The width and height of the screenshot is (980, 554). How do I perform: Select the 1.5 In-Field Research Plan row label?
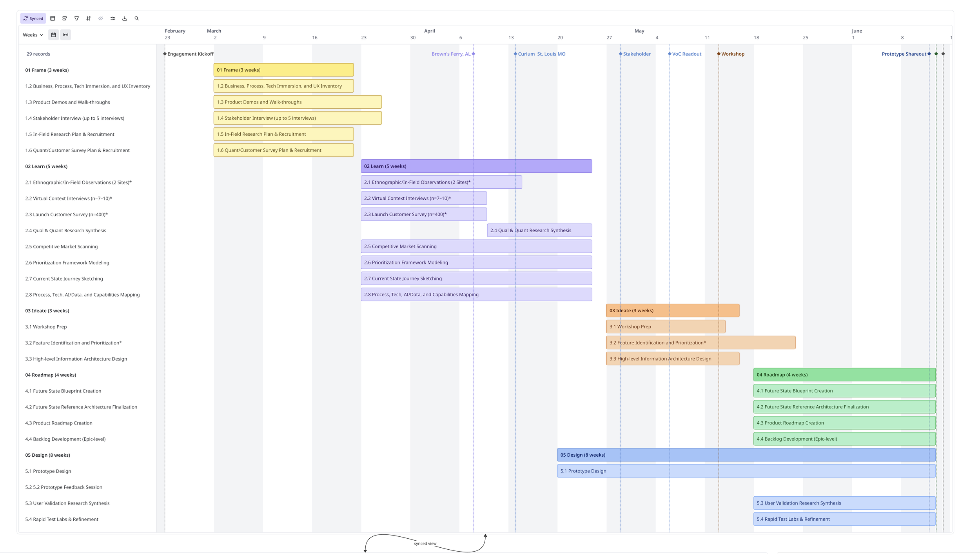[x=70, y=134]
